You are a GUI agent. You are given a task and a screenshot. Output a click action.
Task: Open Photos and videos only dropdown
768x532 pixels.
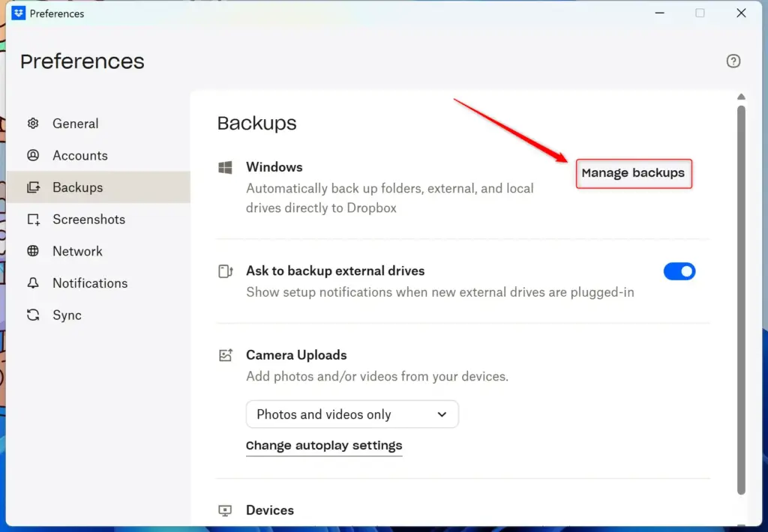(x=352, y=414)
